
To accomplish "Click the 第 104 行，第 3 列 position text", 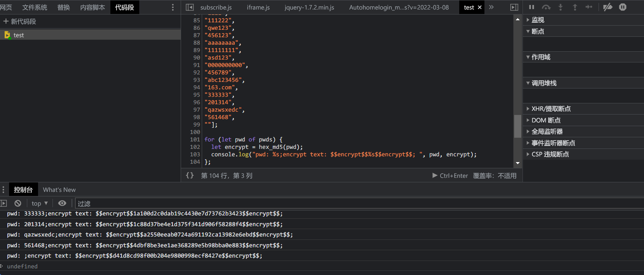I will [227, 175].
